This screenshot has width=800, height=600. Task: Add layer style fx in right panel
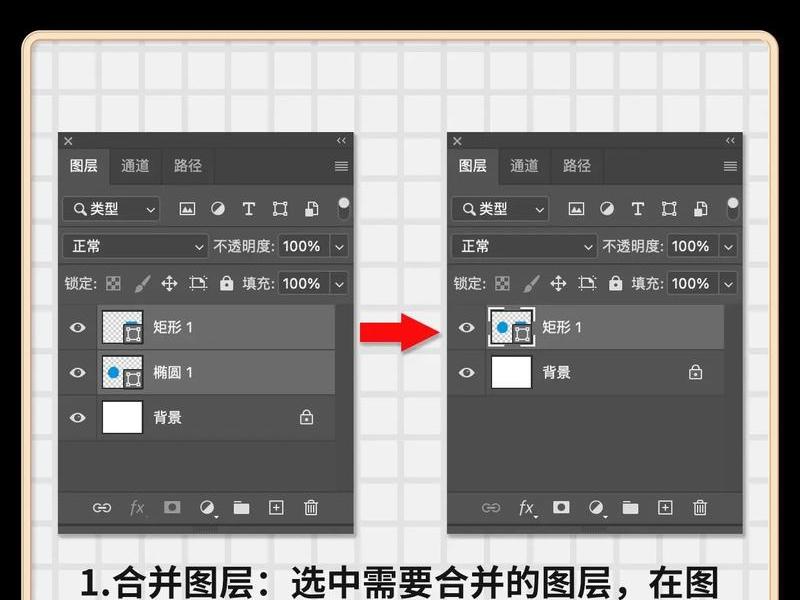527,508
